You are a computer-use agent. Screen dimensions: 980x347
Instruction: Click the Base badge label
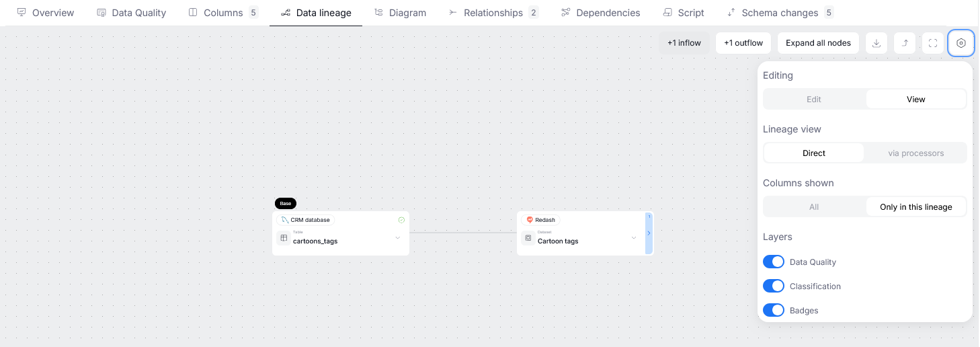pyautogui.click(x=286, y=203)
